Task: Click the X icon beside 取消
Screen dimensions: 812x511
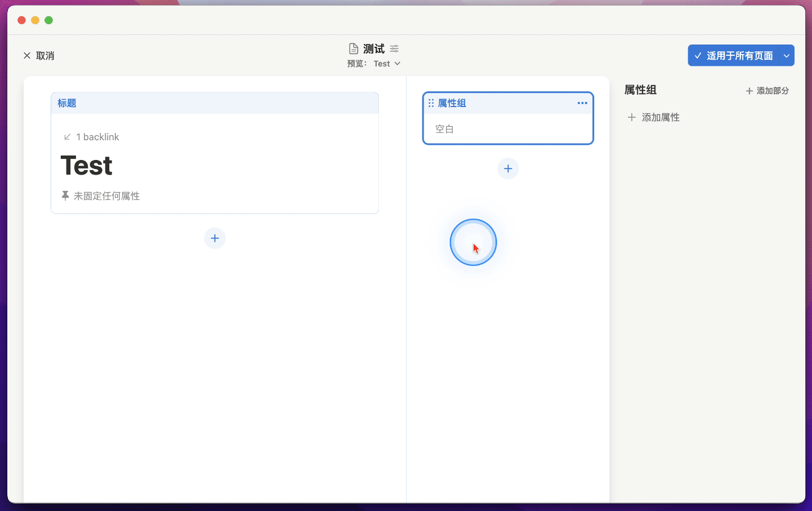Action: pyautogui.click(x=26, y=56)
